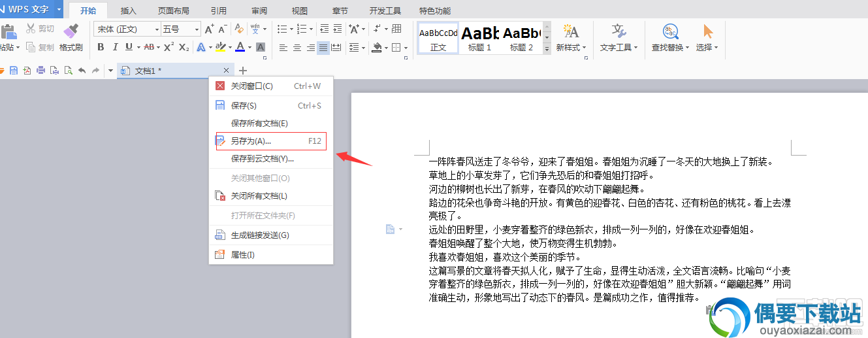Toggle bold formatting
Screen dimensions: 868x338
[101, 47]
